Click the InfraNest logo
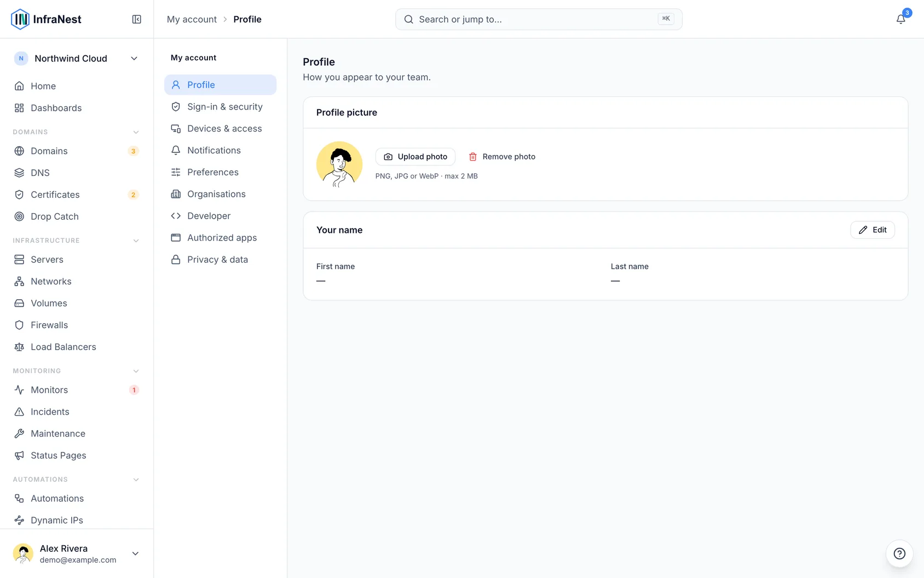 tap(46, 19)
